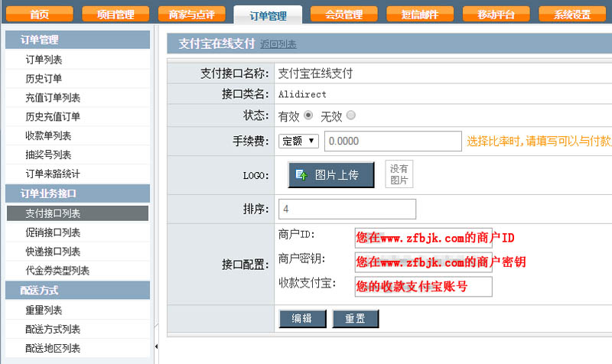Open the 定额 fee type dropdown
This screenshot has height=364, width=612.
298,141
